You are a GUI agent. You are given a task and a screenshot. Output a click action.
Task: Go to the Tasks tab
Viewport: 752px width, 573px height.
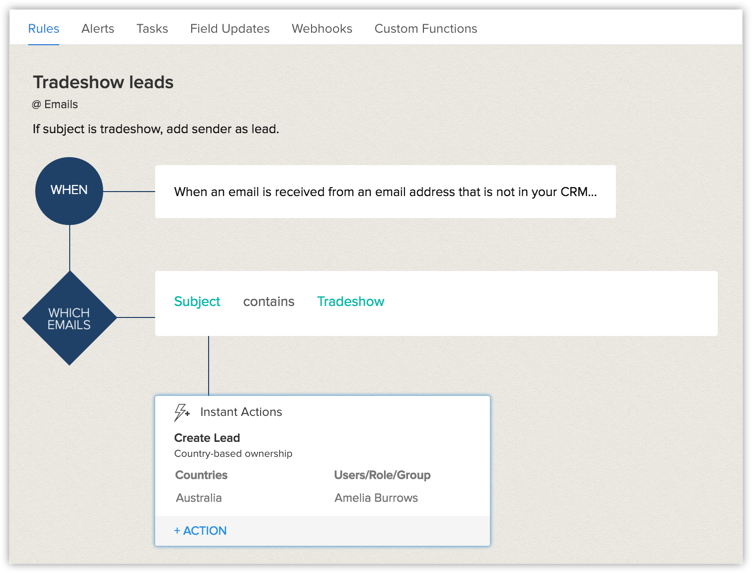pyautogui.click(x=152, y=29)
